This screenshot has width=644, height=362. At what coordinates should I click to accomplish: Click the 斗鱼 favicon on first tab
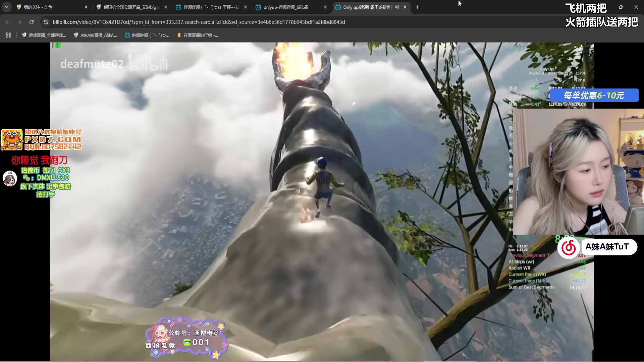19,7
